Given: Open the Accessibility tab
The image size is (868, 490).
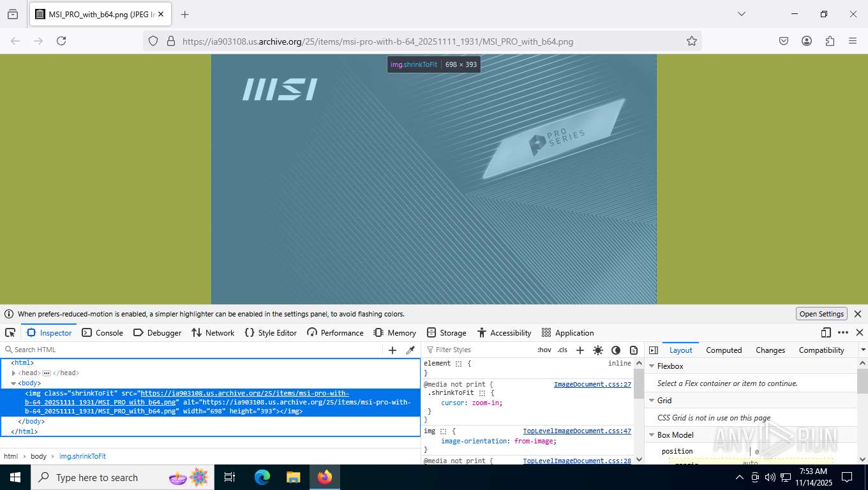Looking at the screenshot, I should (504, 333).
